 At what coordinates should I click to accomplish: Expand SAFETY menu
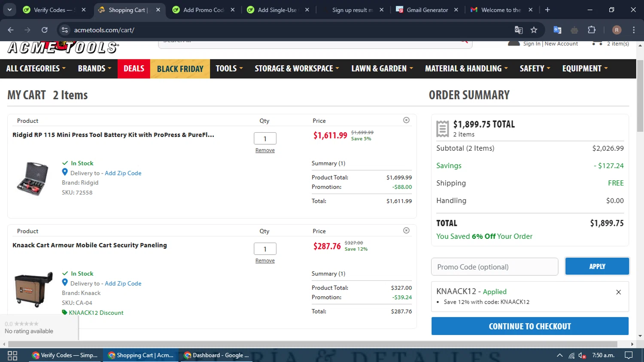tap(535, 69)
